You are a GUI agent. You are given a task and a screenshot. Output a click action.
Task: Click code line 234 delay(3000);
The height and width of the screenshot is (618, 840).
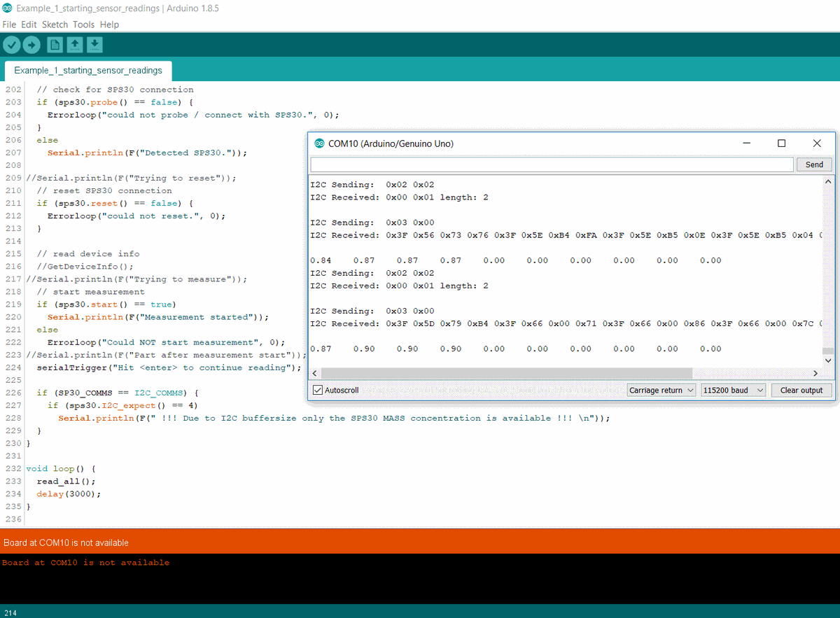(69, 494)
